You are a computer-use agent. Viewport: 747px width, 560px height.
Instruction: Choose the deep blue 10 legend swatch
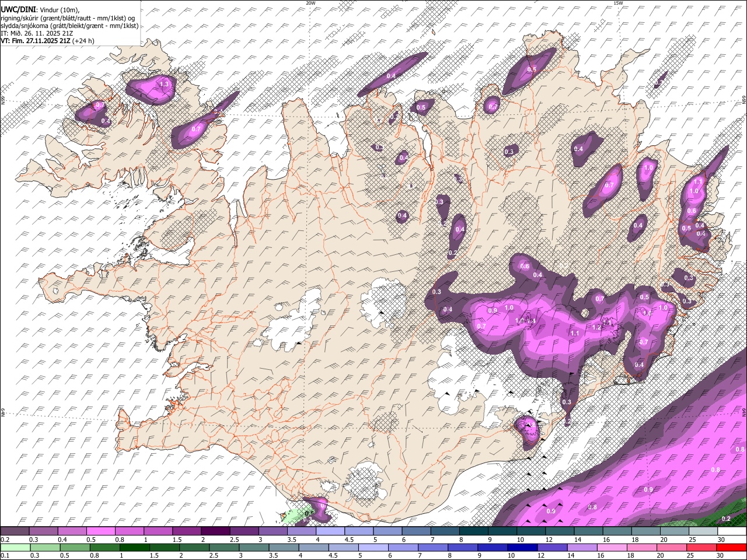coord(522,548)
